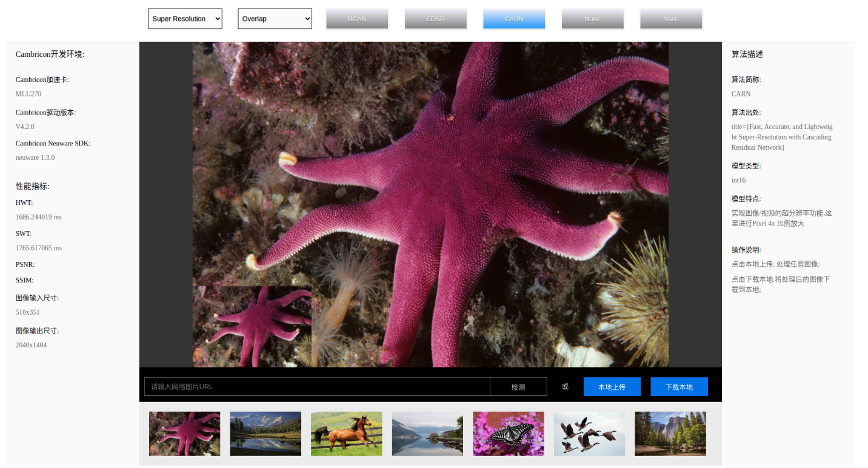Click 本地上传 to upload local image
Viewport: 868px width, 468px height.
(x=612, y=387)
